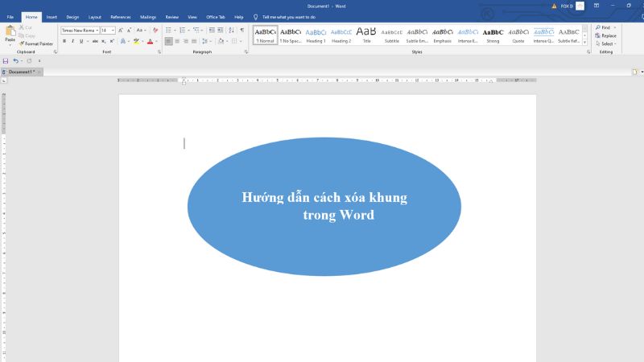644x362 pixels.
Task: Click the red font color swatch
Action: pos(150,41)
